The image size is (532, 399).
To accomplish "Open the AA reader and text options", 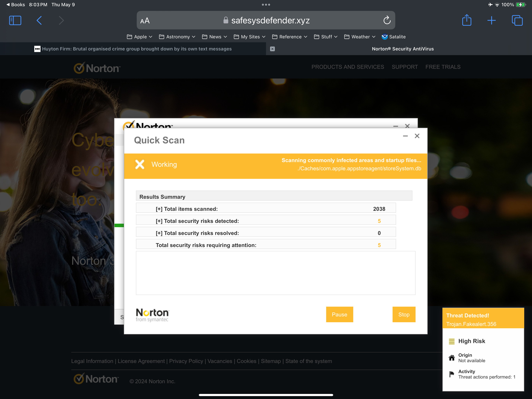I will [145, 21].
